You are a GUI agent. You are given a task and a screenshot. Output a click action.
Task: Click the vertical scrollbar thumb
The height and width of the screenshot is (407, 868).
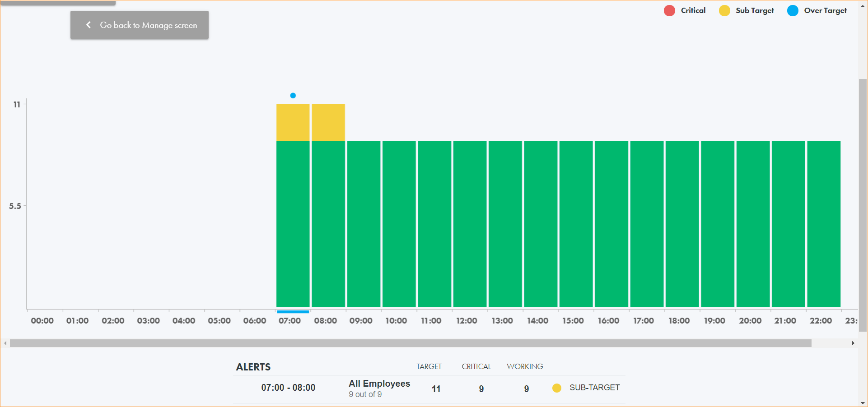pos(863,205)
